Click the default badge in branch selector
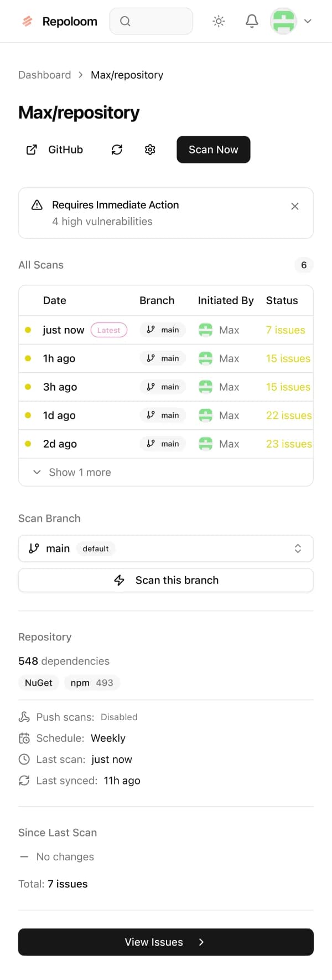Screen dimensions: 332x980 (x=96, y=548)
